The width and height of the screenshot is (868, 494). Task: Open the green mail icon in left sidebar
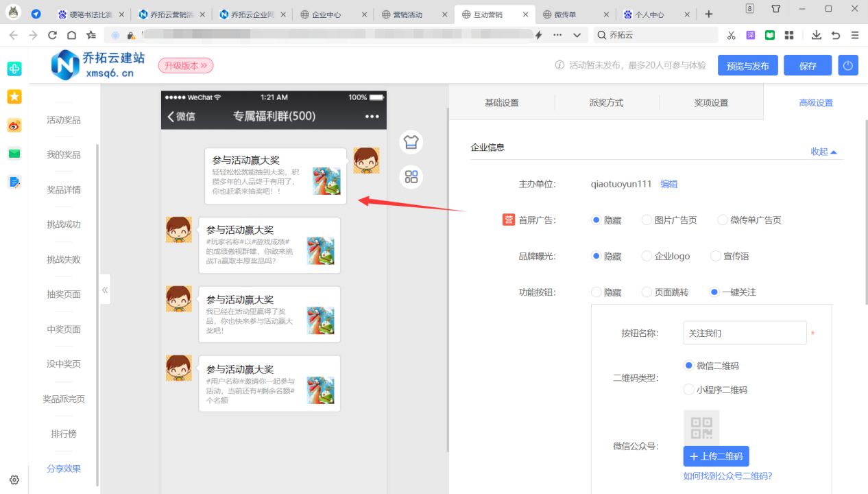(14, 154)
